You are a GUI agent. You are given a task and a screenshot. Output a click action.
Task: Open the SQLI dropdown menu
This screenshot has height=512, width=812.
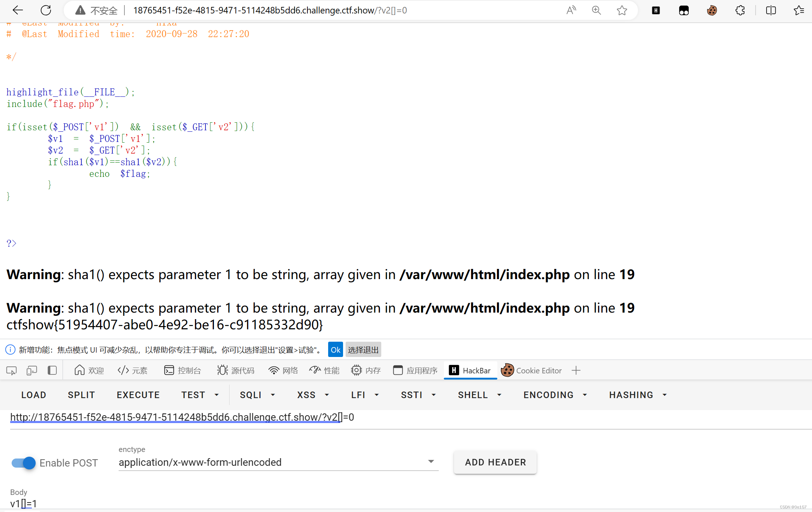[x=257, y=395]
